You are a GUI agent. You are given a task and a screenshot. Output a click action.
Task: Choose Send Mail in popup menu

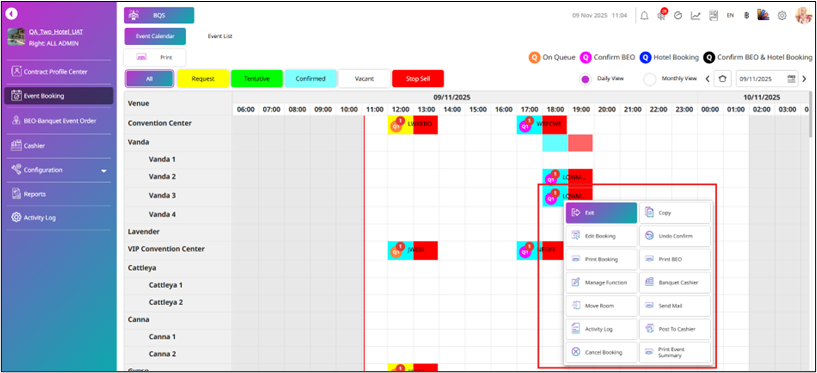tap(675, 306)
